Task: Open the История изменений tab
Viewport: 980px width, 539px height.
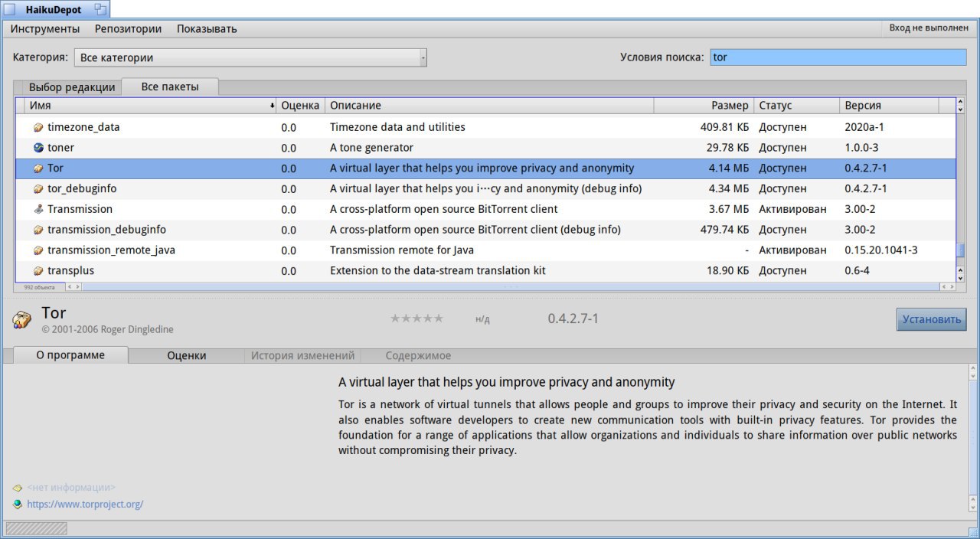Action: [x=303, y=355]
